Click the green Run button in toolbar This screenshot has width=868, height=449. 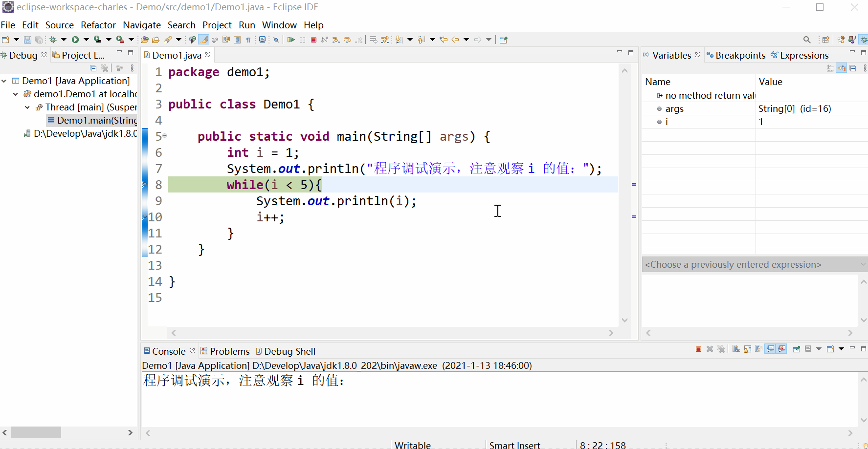point(75,40)
